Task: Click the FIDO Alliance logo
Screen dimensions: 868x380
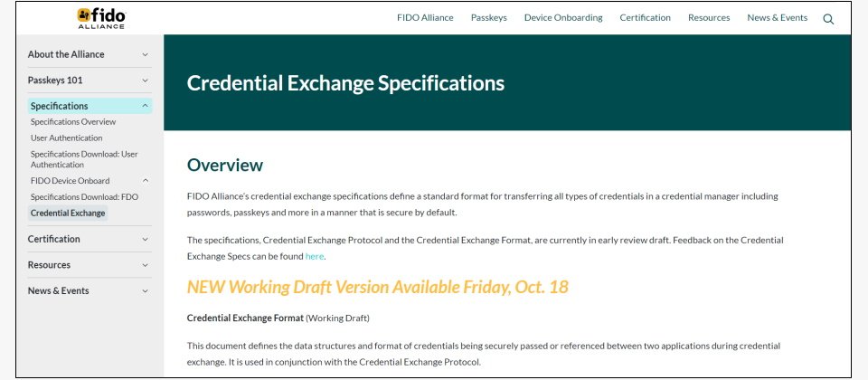Action: 100,18
